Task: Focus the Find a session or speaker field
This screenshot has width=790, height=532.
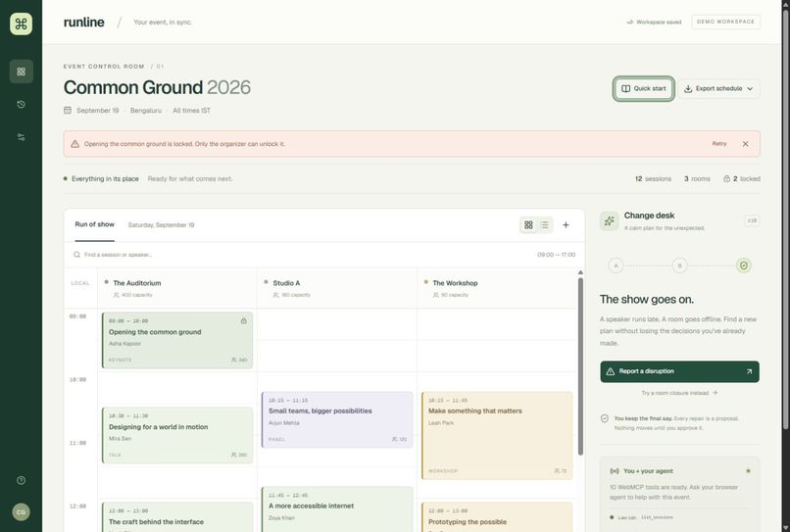Action: click(x=324, y=255)
